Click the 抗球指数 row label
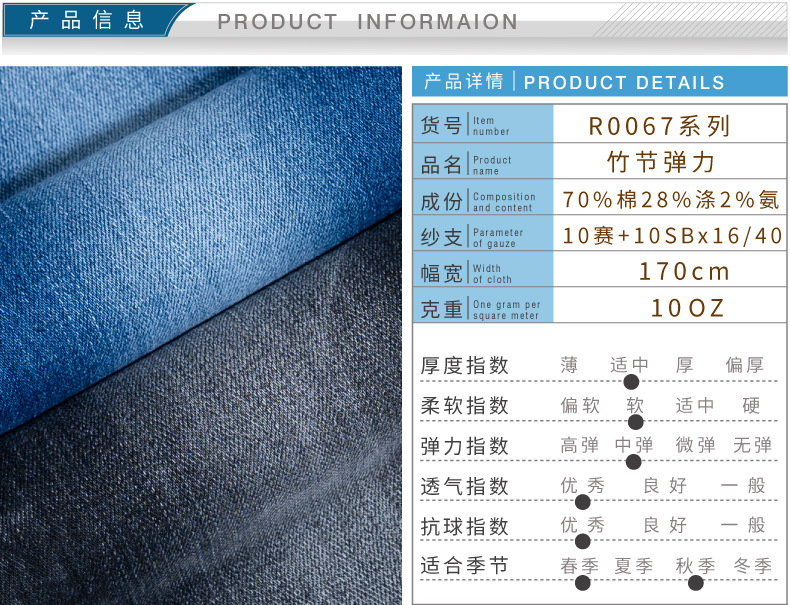This screenshot has width=790, height=605. pos(465,526)
